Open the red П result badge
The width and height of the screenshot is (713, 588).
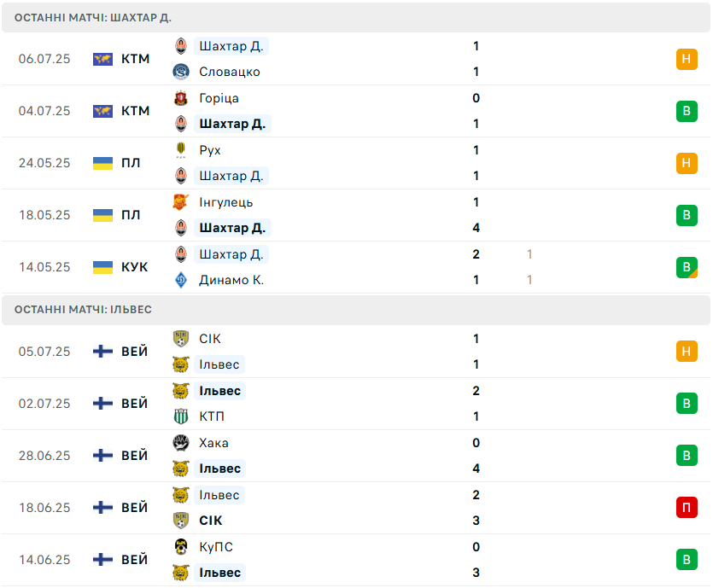click(x=687, y=508)
